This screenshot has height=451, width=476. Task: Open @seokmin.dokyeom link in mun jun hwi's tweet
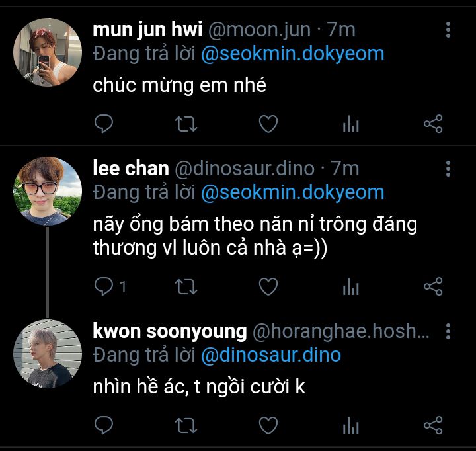click(x=292, y=54)
